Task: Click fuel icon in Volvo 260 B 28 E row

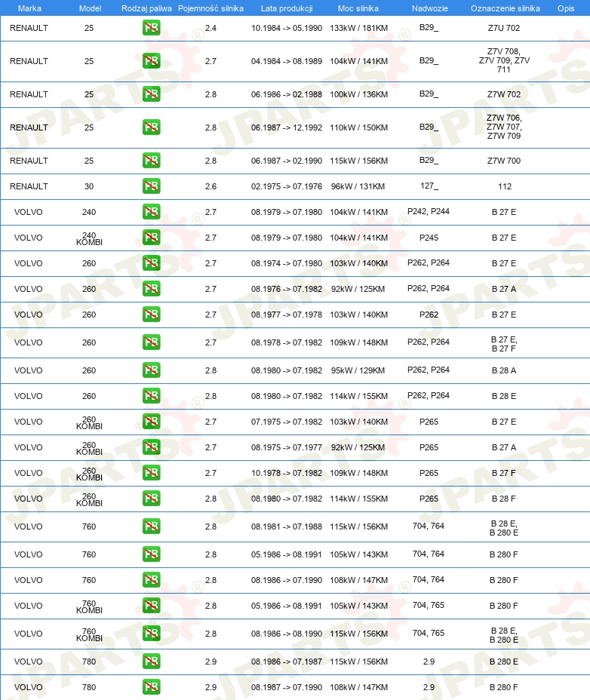Action: [x=152, y=396]
